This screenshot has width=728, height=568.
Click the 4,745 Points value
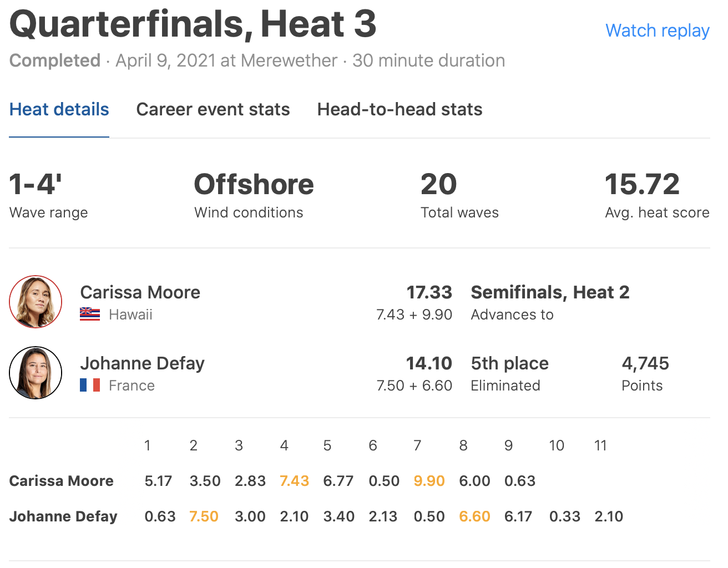645,363
